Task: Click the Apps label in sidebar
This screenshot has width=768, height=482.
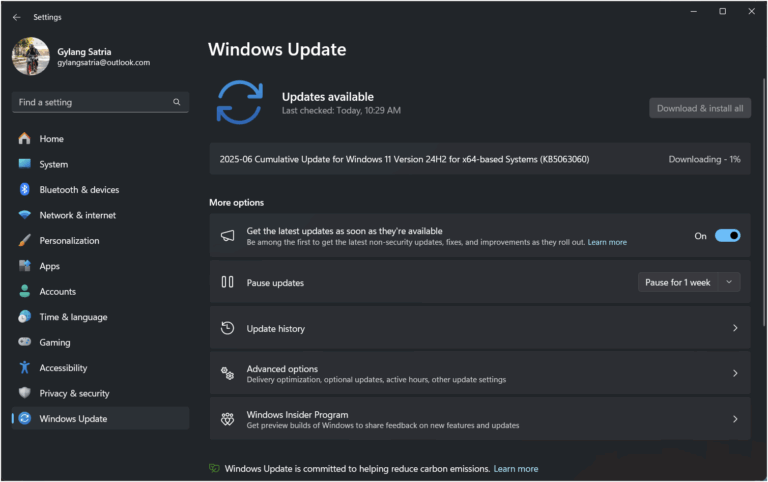Action: pyautogui.click(x=49, y=266)
